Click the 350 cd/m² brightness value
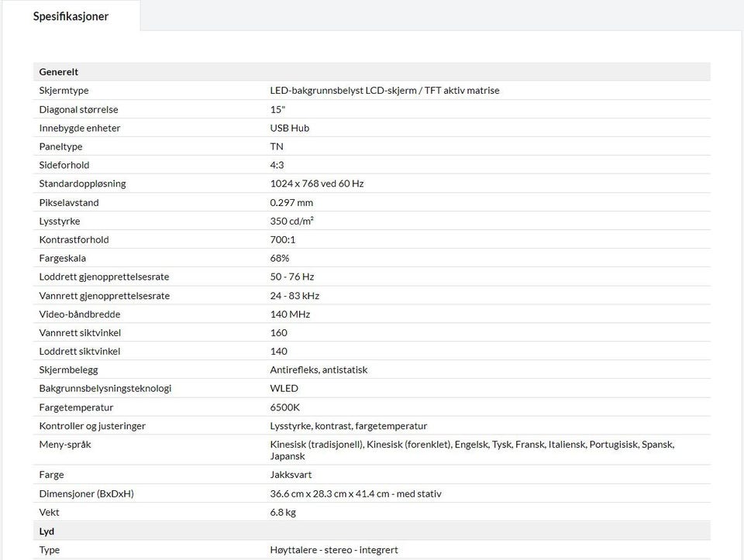This screenshot has height=560, width=744. [291, 221]
